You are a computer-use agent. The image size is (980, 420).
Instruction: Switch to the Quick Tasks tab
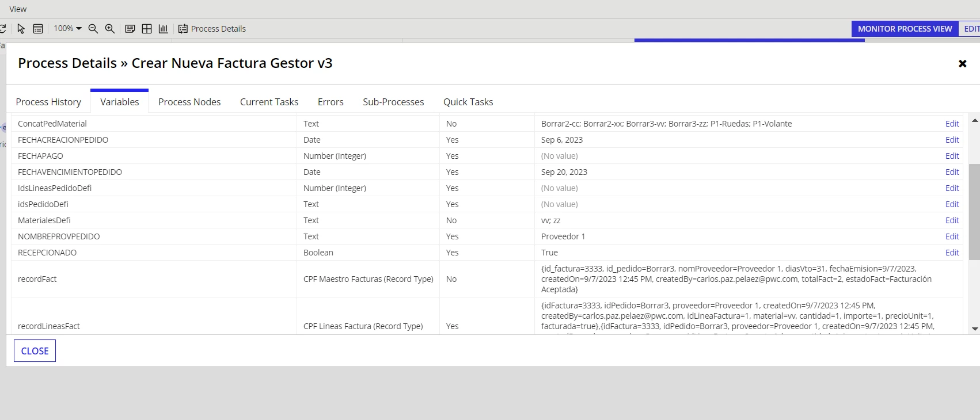[468, 102]
